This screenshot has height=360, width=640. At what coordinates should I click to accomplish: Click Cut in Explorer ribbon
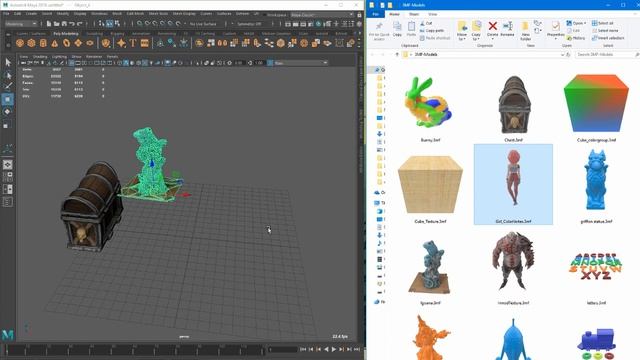(426, 23)
